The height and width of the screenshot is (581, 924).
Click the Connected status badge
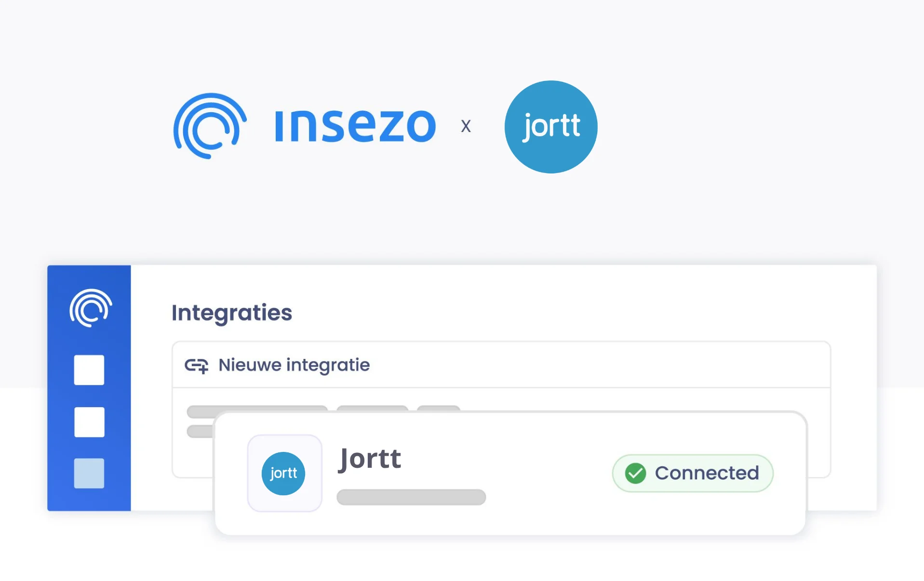(693, 473)
